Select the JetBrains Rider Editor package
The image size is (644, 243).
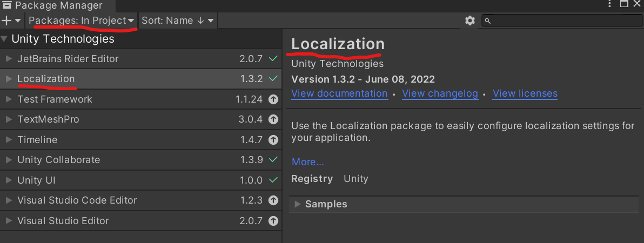[x=141, y=59]
